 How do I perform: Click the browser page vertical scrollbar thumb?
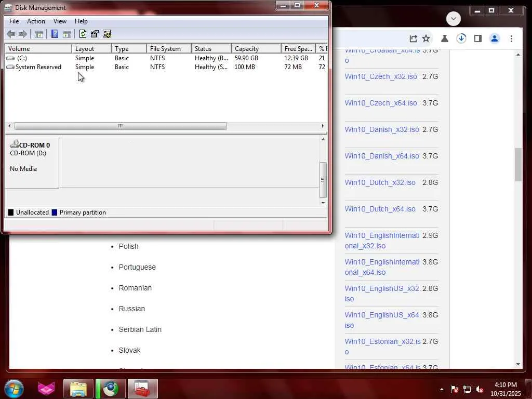click(x=518, y=165)
